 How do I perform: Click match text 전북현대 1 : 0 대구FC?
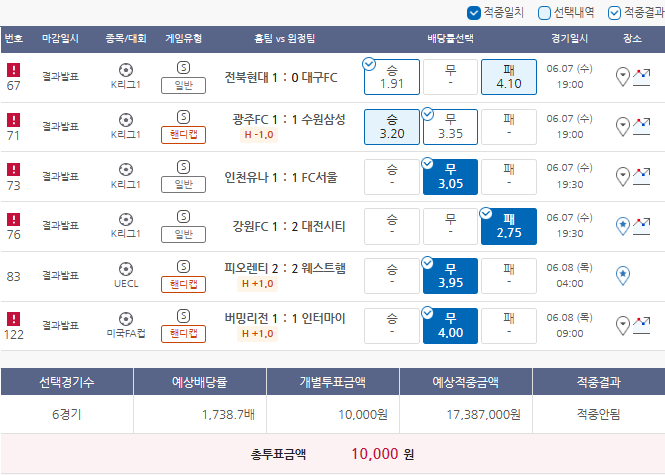click(x=281, y=78)
